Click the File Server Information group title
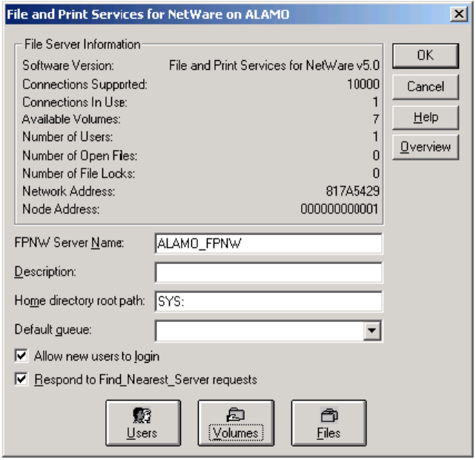Viewport: 476px width, 460px height. point(82,45)
